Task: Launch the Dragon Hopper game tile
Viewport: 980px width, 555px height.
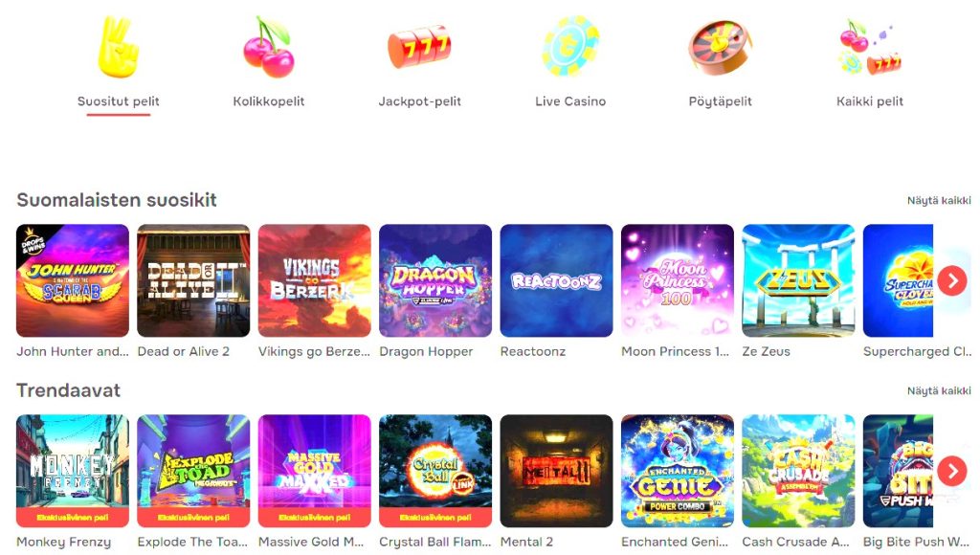Action: click(x=435, y=280)
